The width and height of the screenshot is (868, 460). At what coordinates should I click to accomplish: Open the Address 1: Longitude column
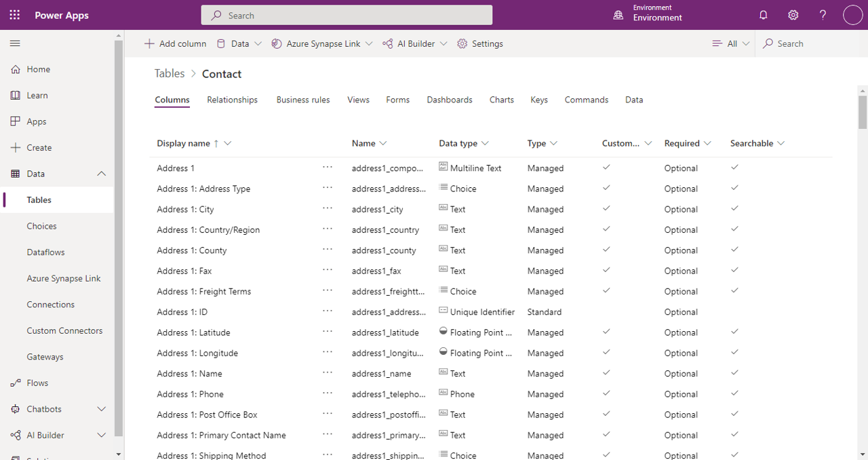(197, 353)
